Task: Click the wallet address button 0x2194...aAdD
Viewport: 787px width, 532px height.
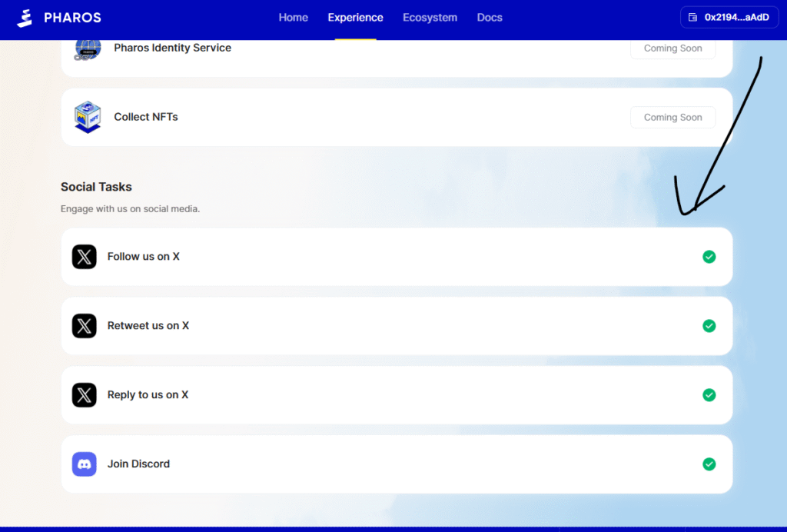Action: (x=729, y=18)
